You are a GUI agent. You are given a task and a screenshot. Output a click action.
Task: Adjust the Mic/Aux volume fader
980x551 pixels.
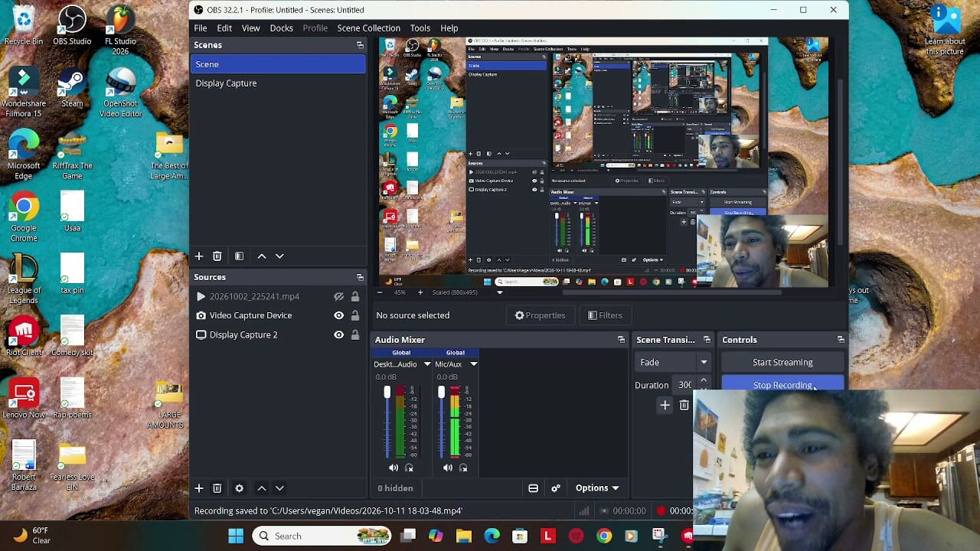click(441, 392)
